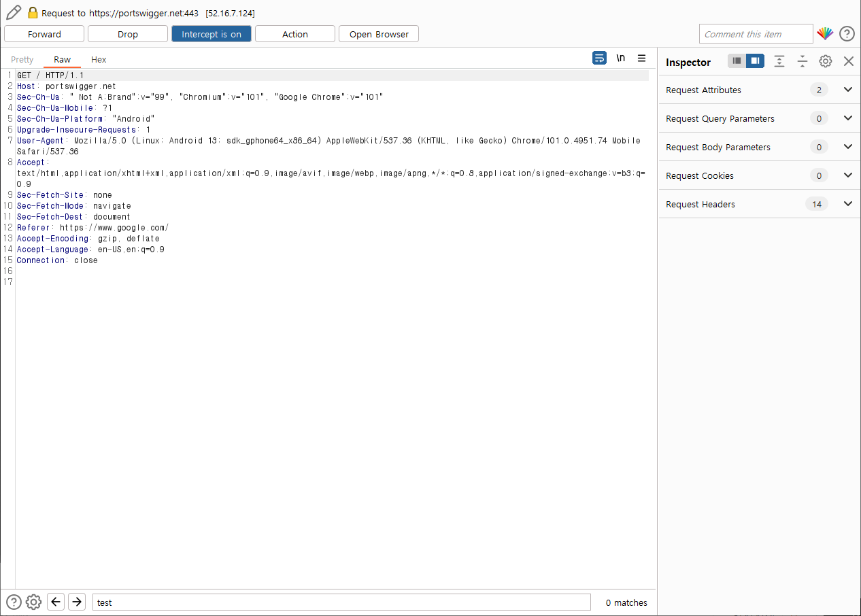Switch Inspector to side-by-side layout
This screenshot has width=861, height=616.
(755, 61)
